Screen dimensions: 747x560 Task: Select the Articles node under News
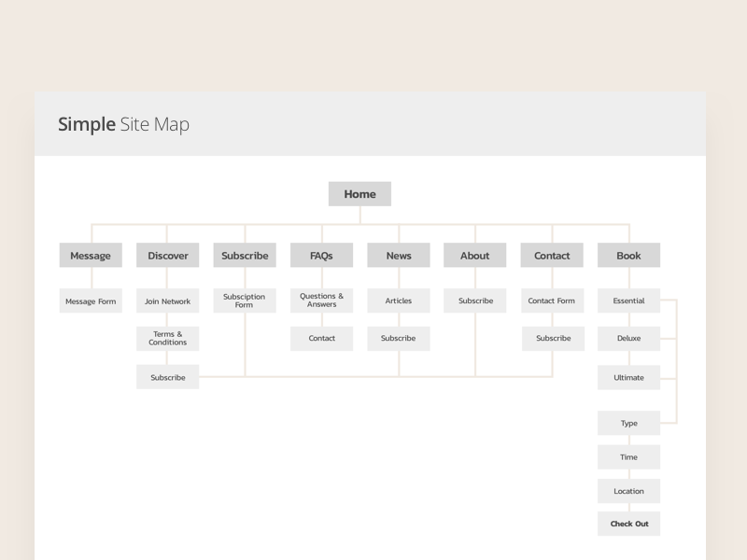coord(399,301)
